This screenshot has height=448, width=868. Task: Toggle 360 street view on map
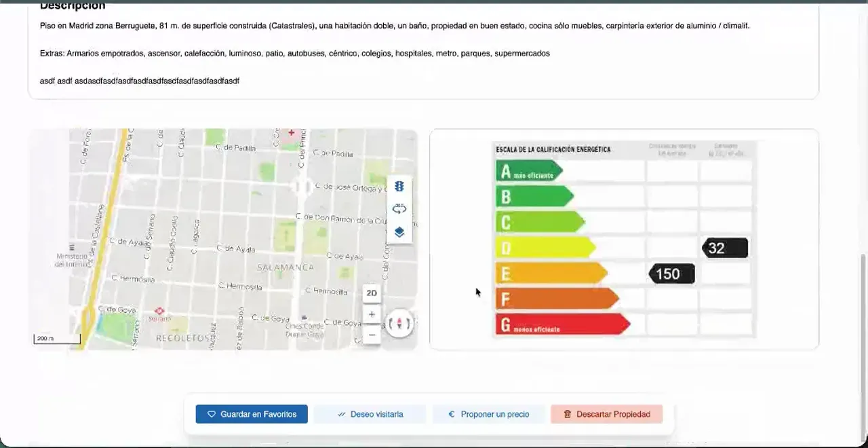[x=399, y=209]
